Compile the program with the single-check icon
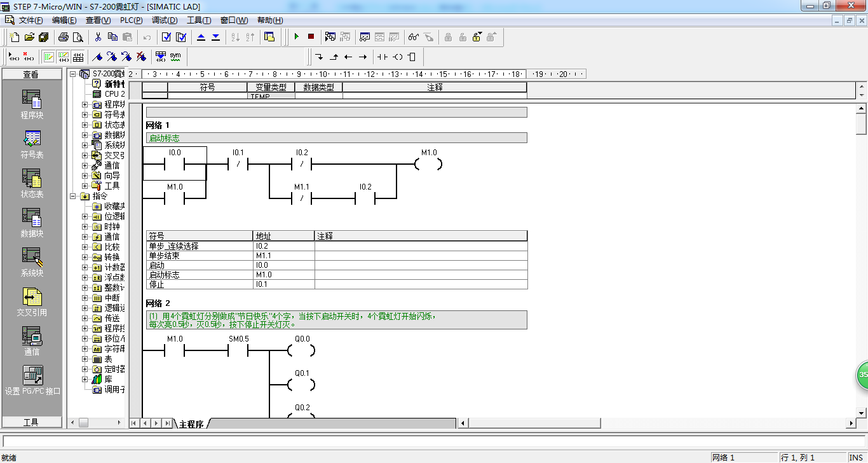Viewport: 868px width, 463px height. 166,37
